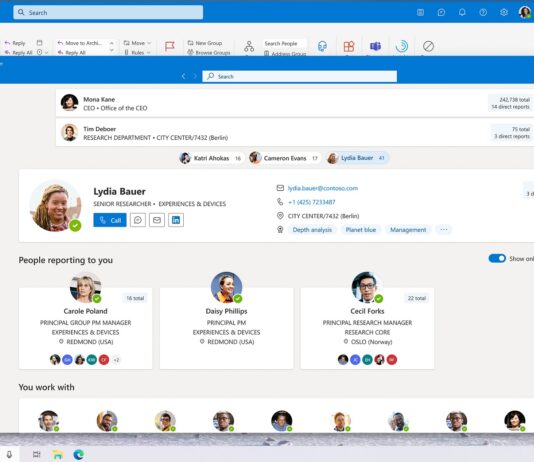
Task: Open Carole Poland's report card
Action: [85, 328]
